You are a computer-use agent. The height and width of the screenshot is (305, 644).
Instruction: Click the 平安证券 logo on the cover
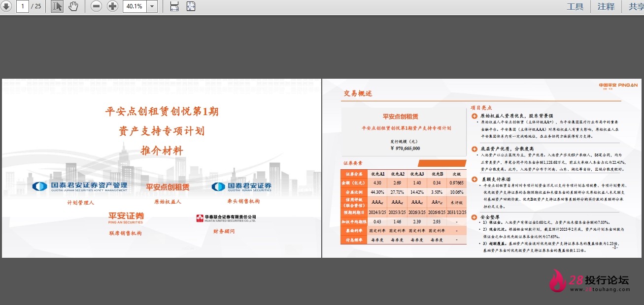126,217
